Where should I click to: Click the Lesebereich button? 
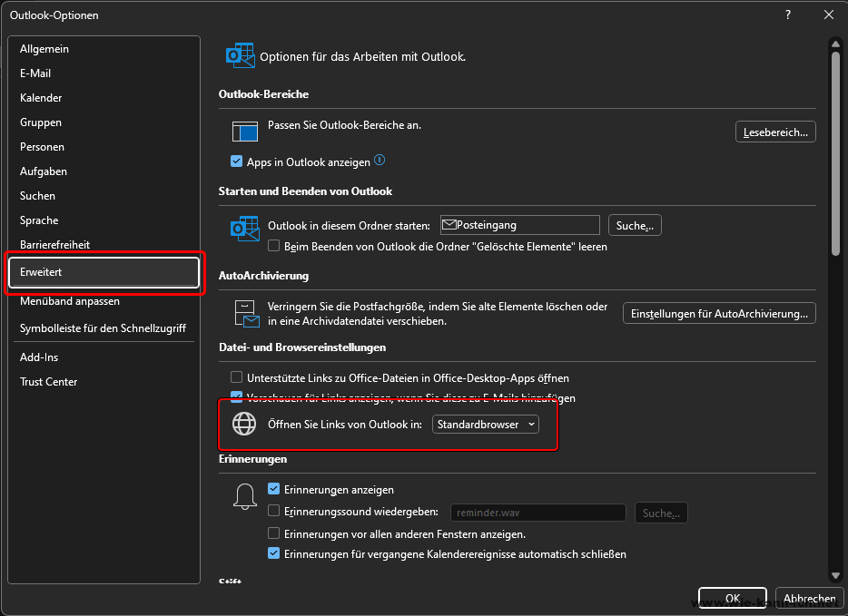click(774, 132)
